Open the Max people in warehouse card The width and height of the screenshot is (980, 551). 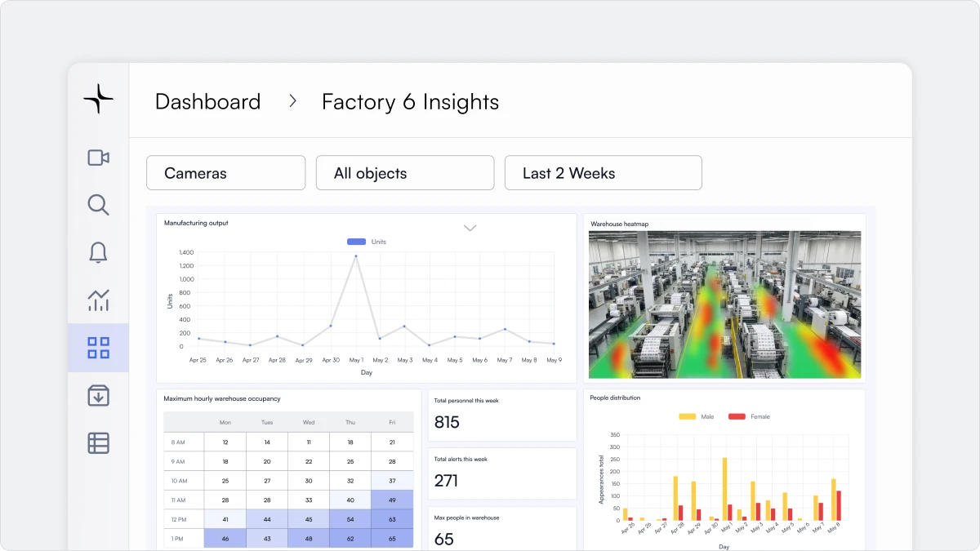coord(501,529)
